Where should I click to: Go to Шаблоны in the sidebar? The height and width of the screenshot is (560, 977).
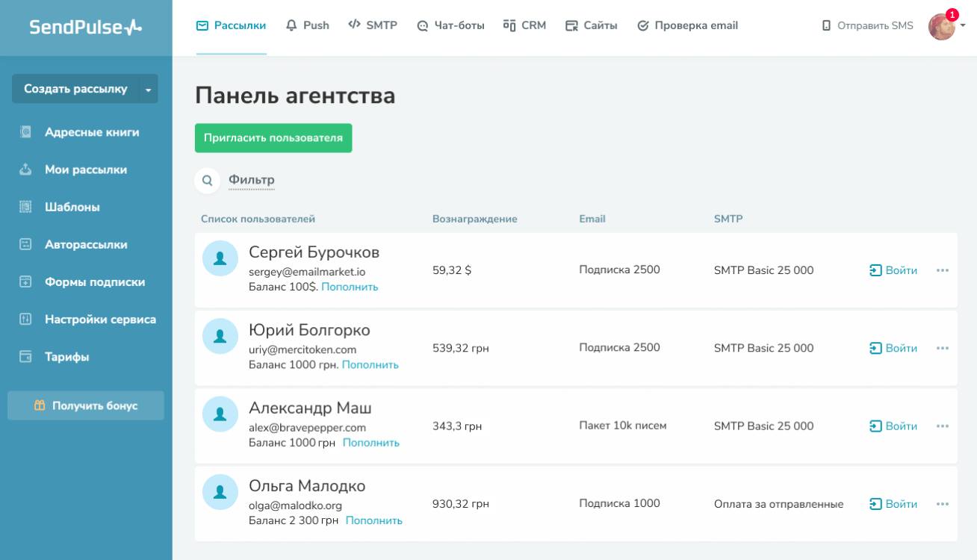(72, 207)
